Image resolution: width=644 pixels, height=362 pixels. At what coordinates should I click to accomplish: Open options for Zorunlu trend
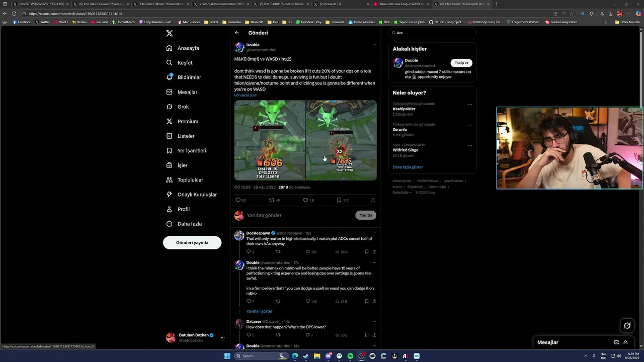pyautogui.click(x=470, y=125)
